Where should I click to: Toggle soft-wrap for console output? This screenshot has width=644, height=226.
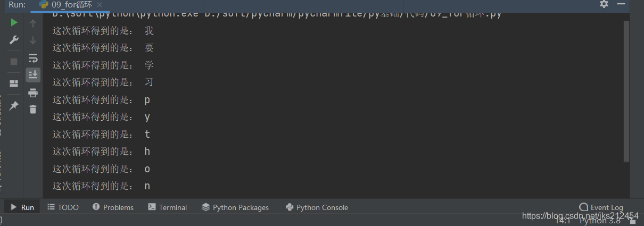[33, 57]
